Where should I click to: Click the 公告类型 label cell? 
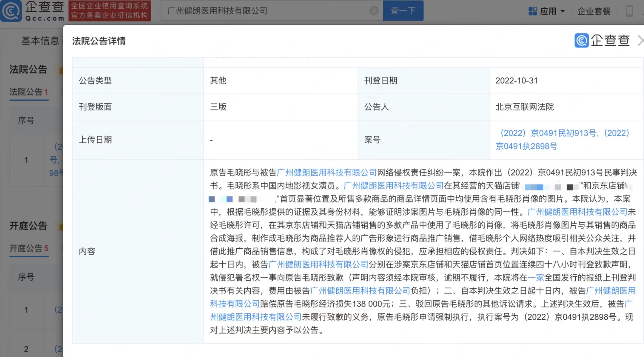[138, 81]
